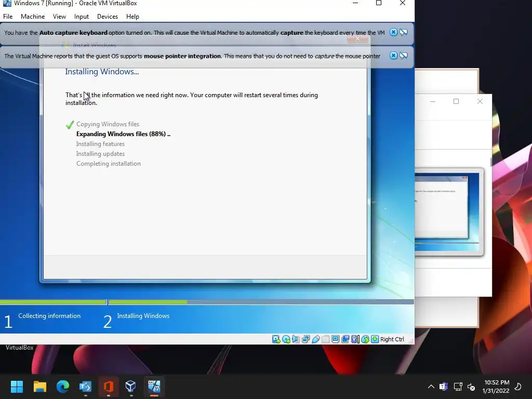
Task: Click the stage 1 completed progress bar
Action: coord(54,302)
